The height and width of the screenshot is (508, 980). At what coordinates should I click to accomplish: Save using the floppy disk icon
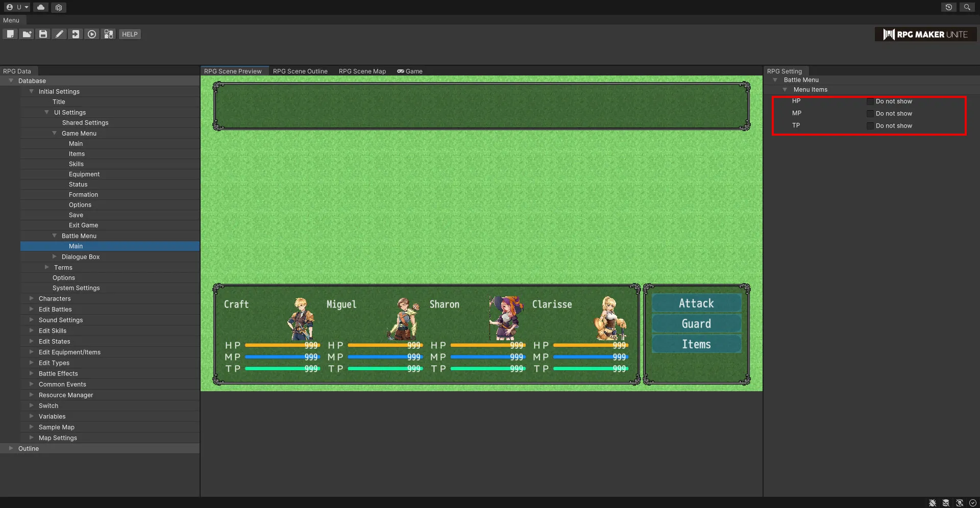[x=43, y=34]
